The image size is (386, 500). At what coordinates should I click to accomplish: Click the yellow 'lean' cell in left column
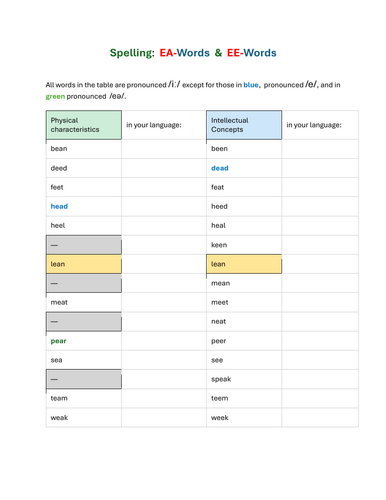84,264
